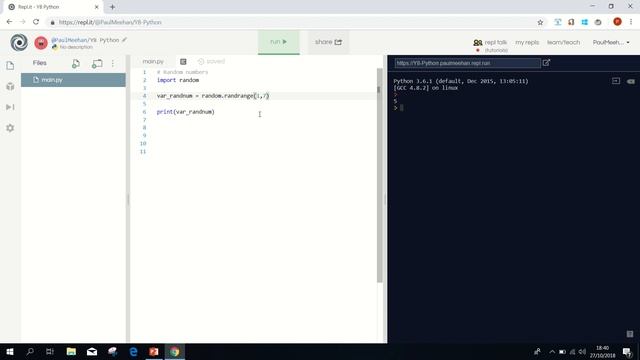The width and height of the screenshot is (640, 360).
Task: Go to my repls
Action: [527, 42]
